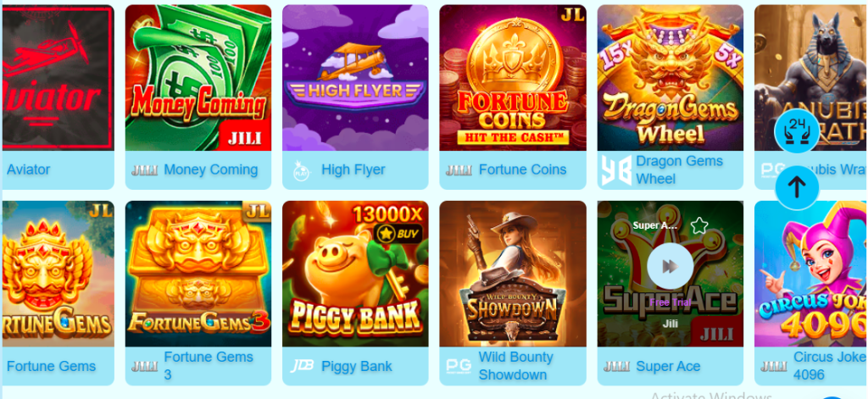Screen dimensions: 868x399
Task: Click the JDB provider icon beside Piggy Bank
Action: pyautogui.click(x=303, y=366)
